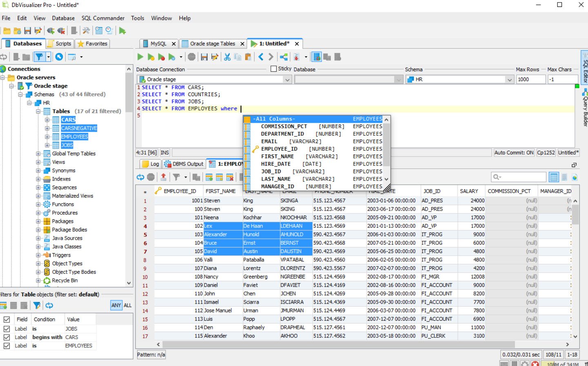Toggle the Sticky checkbox for Database Connection

pyautogui.click(x=273, y=68)
